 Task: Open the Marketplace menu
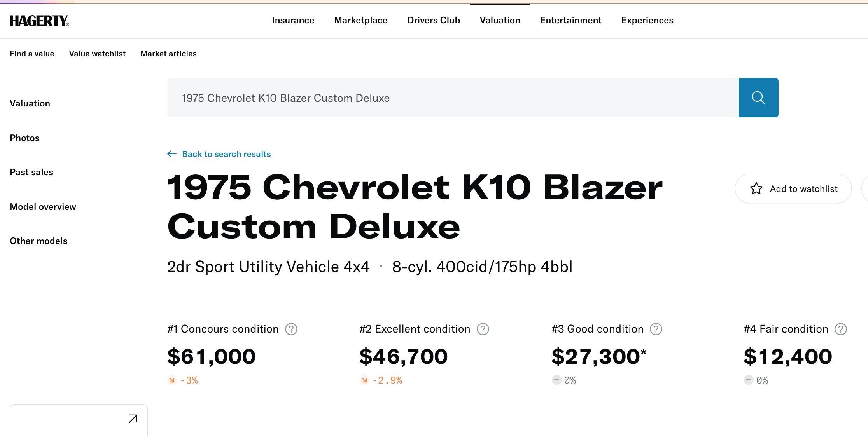pos(360,20)
